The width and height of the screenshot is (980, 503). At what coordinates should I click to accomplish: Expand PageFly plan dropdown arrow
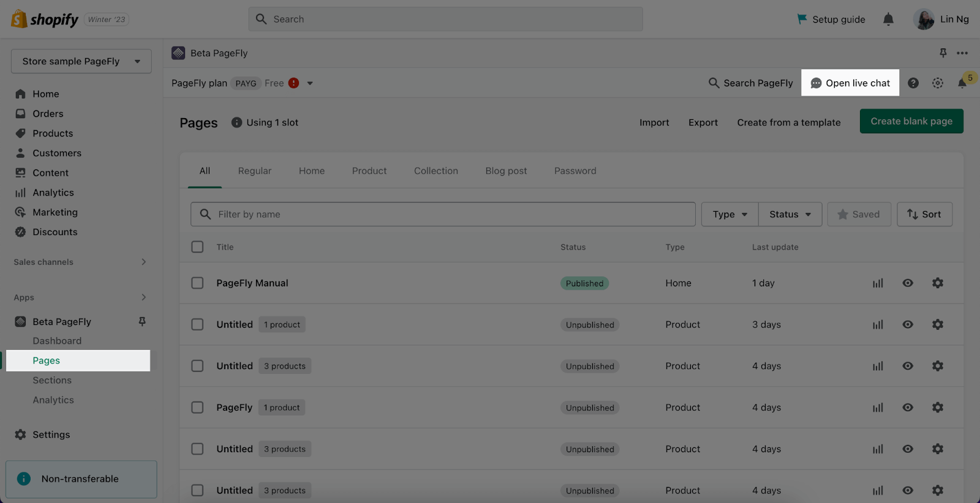click(x=310, y=83)
